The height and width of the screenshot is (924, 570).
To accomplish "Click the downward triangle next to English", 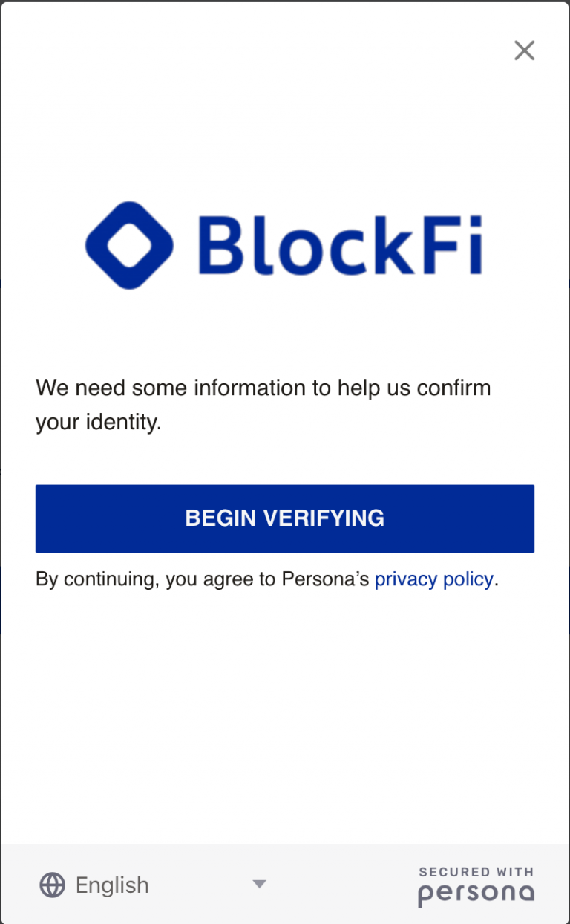I will coord(259,884).
